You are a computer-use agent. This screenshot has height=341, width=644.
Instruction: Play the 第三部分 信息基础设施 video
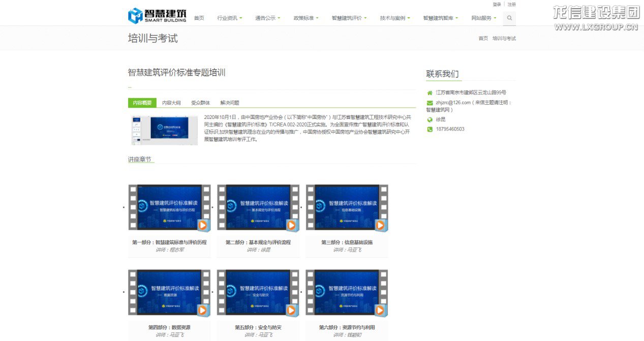(379, 224)
